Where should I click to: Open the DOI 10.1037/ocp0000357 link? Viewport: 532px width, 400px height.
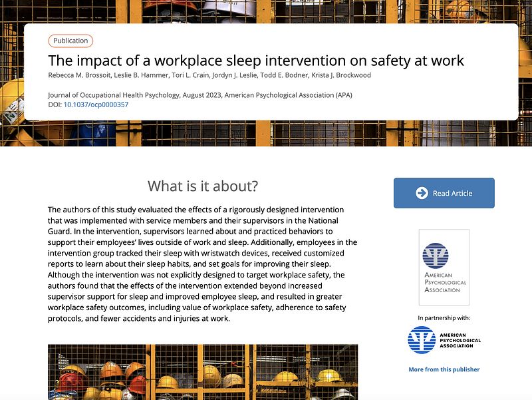(x=96, y=105)
